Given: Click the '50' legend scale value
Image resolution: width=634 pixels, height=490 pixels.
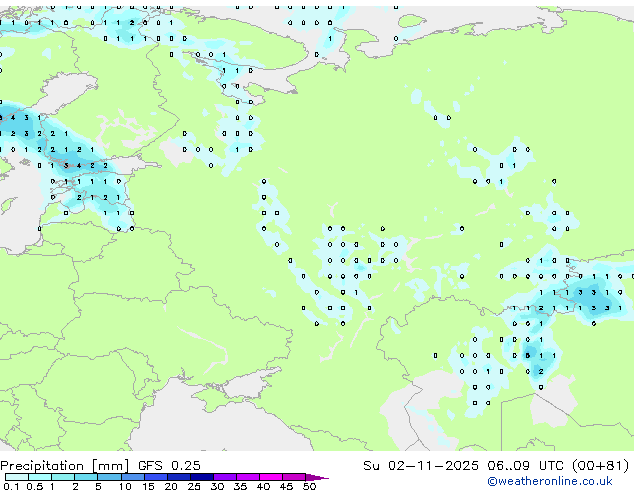Looking at the screenshot, I should coord(309,486).
